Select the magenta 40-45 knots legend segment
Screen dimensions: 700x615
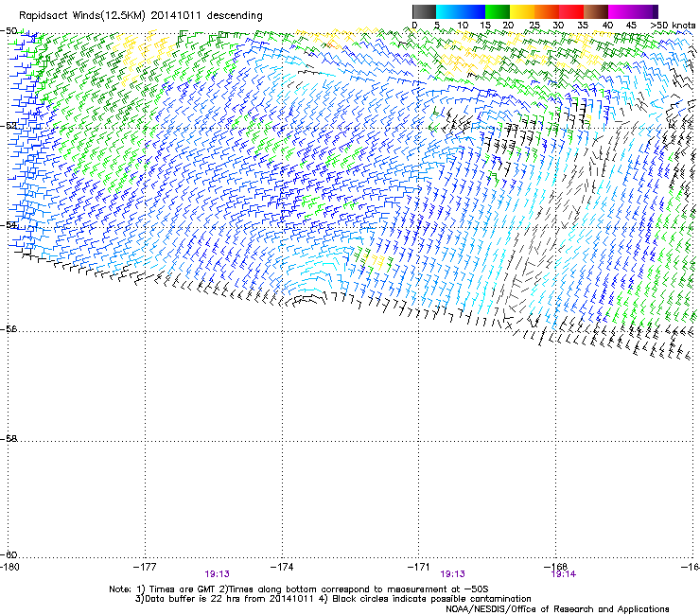pos(621,11)
